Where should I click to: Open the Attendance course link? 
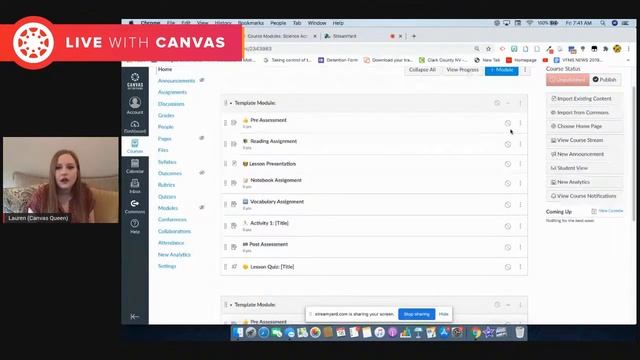click(171, 243)
